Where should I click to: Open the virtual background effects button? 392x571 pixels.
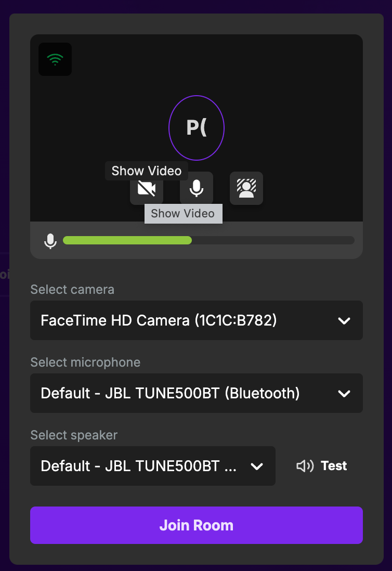coord(246,188)
